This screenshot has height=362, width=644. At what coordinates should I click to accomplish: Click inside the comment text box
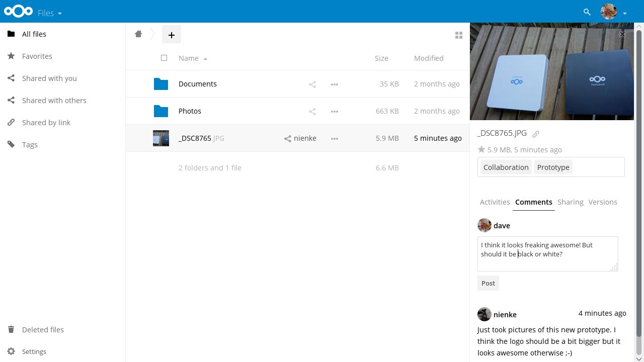[547, 253]
